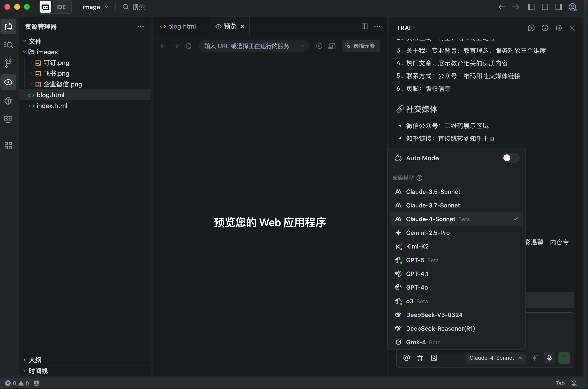Image resolution: width=588 pixels, height=389 pixels.
Task: Click the 选择元素 button
Action: pos(360,46)
